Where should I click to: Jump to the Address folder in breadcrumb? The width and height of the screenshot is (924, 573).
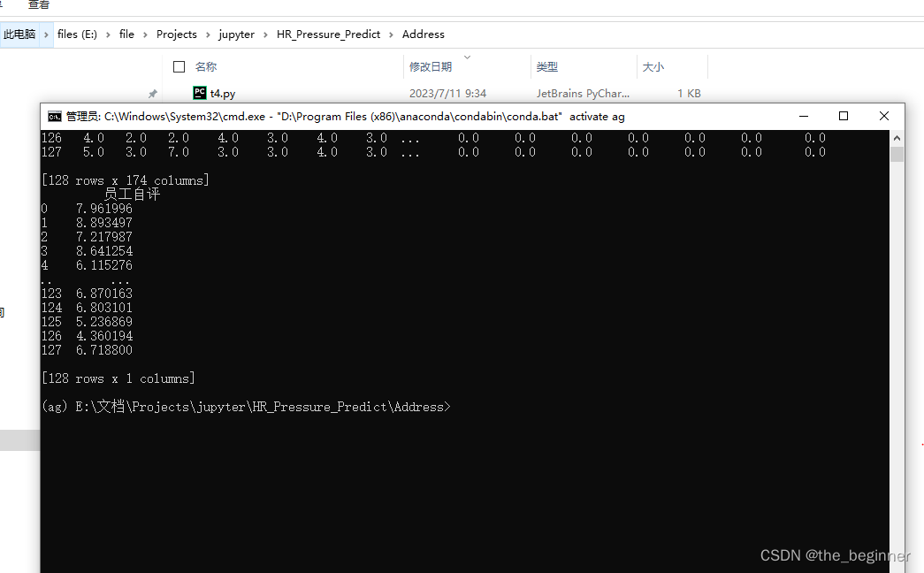(423, 34)
